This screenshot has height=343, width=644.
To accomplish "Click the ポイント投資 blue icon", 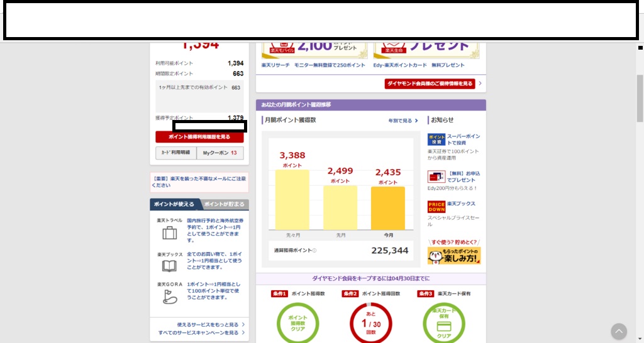I will (436, 139).
